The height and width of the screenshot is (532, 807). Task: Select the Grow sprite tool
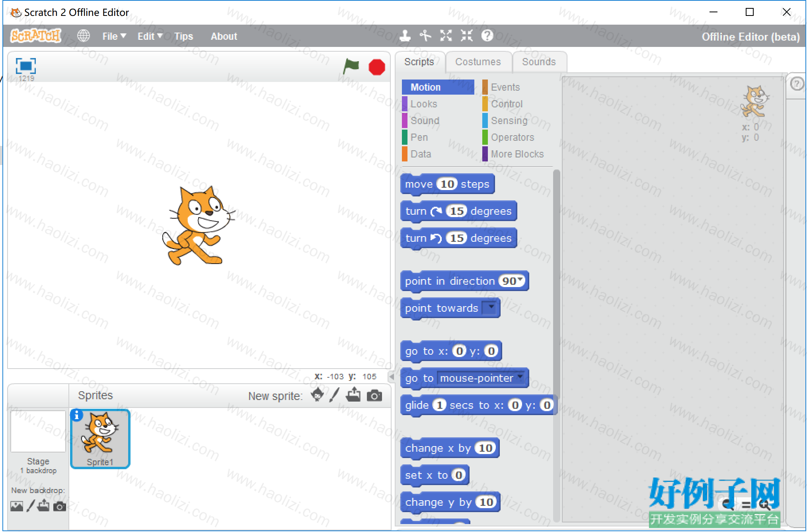click(446, 36)
